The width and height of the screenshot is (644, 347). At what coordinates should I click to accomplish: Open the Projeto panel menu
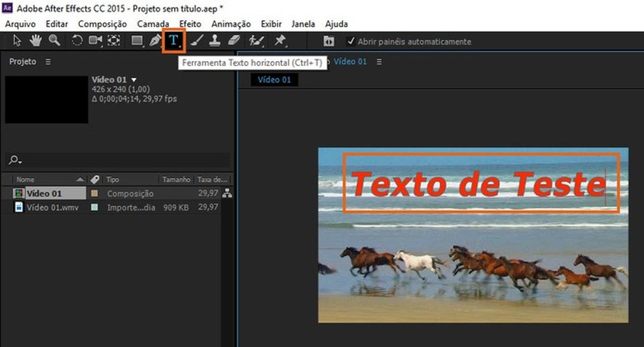coord(49,62)
